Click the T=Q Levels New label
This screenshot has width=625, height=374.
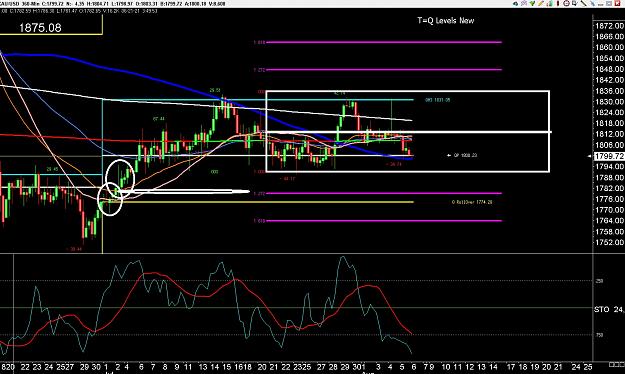446,20
